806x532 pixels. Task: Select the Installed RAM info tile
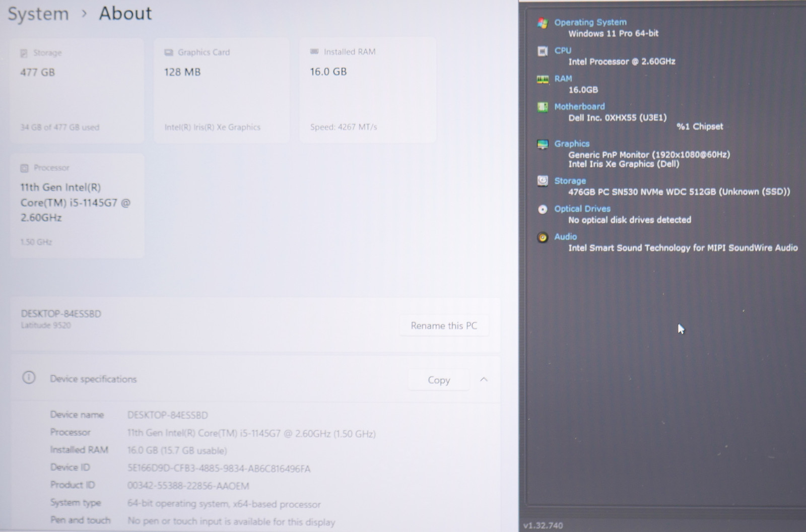click(368, 90)
